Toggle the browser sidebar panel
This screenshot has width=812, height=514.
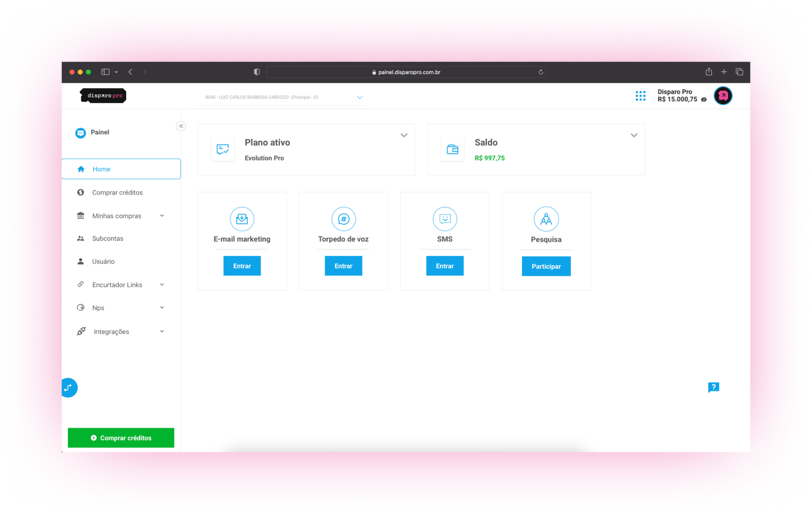pyautogui.click(x=105, y=72)
